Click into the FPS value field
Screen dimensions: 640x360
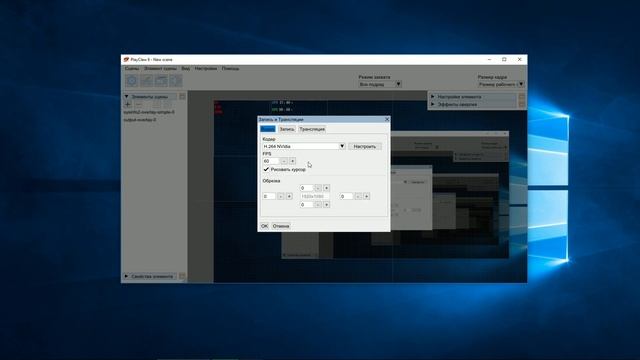click(x=271, y=161)
